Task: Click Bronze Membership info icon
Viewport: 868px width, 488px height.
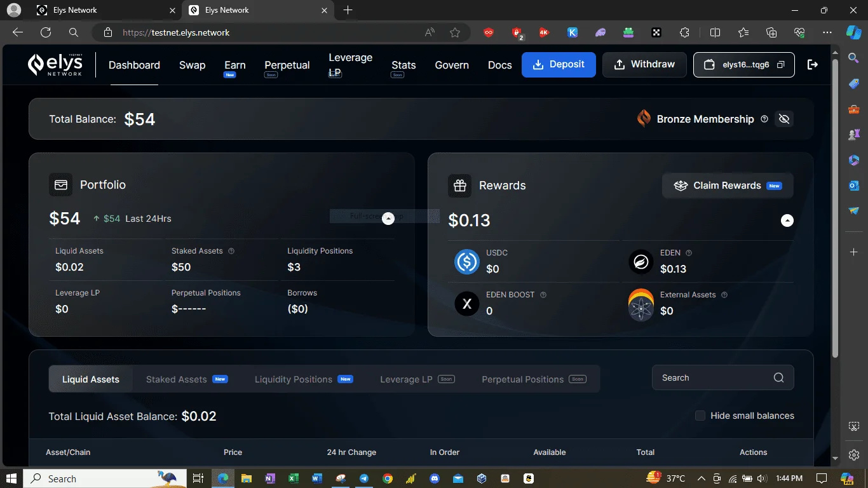Action: click(x=764, y=119)
